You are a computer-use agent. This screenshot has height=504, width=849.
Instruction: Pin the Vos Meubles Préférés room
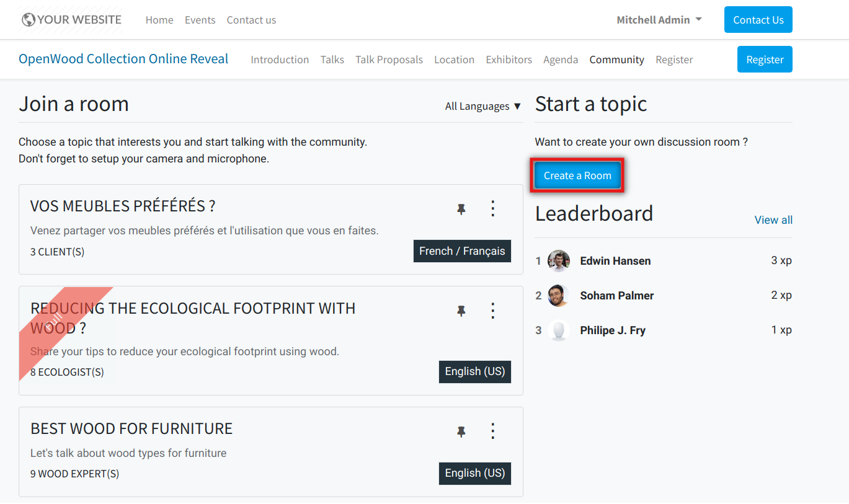(461, 210)
